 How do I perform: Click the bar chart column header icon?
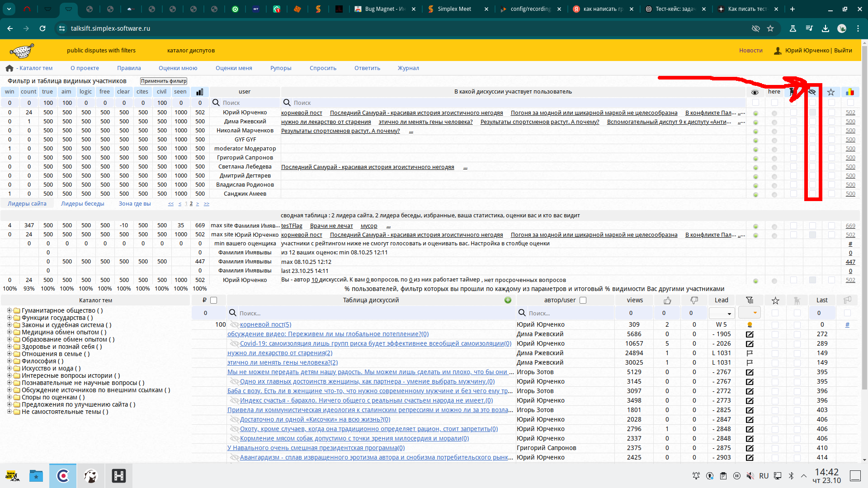pyautogui.click(x=200, y=92)
